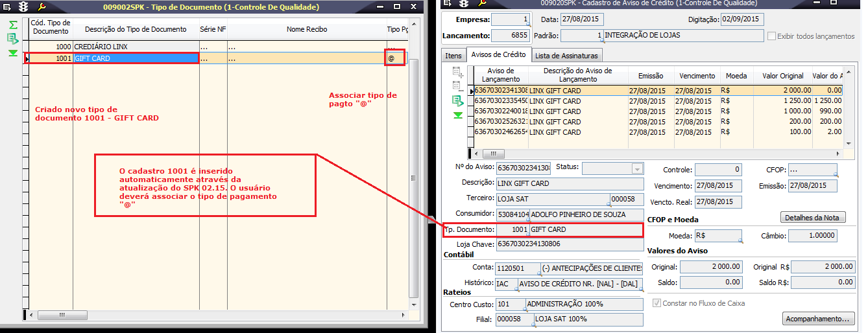
Task: Click the Lançamento field showing 6855
Action: coord(509,35)
